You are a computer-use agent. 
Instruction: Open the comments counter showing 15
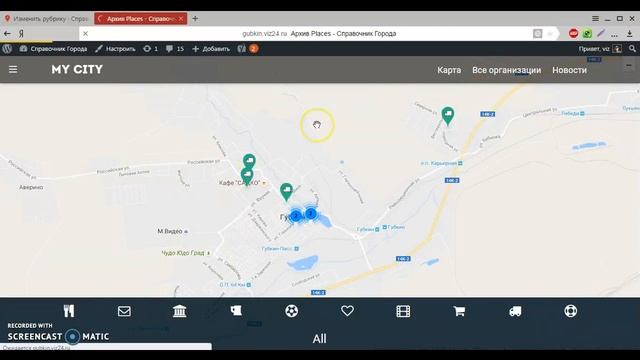(175, 49)
